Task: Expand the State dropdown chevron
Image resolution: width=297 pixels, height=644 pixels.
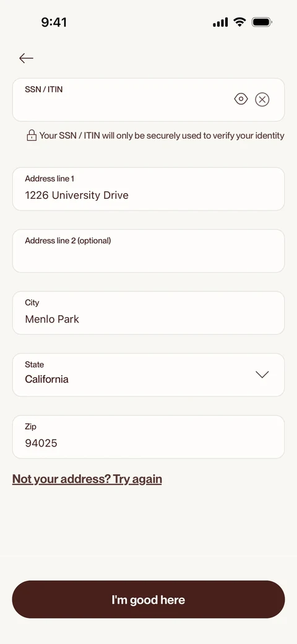Action: coord(262,375)
